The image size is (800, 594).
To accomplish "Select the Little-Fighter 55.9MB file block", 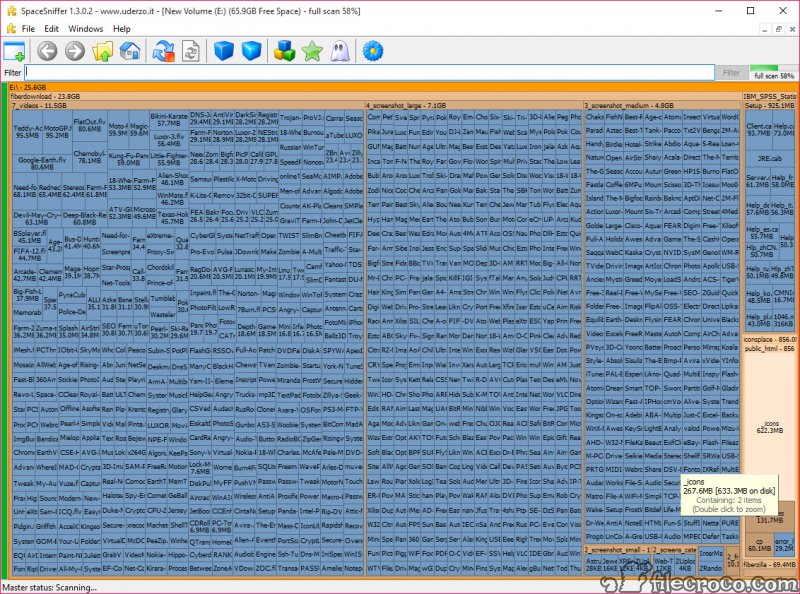I will pos(169,159).
